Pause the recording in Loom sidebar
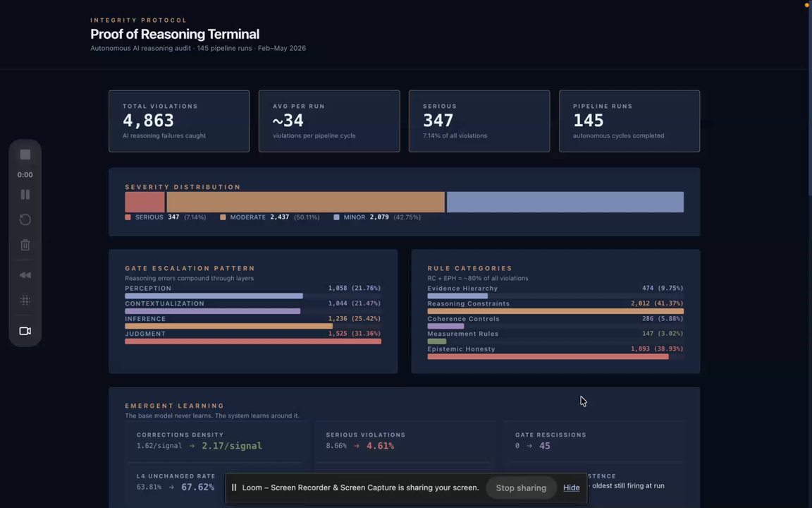The image size is (812, 508). pyautogui.click(x=25, y=195)
